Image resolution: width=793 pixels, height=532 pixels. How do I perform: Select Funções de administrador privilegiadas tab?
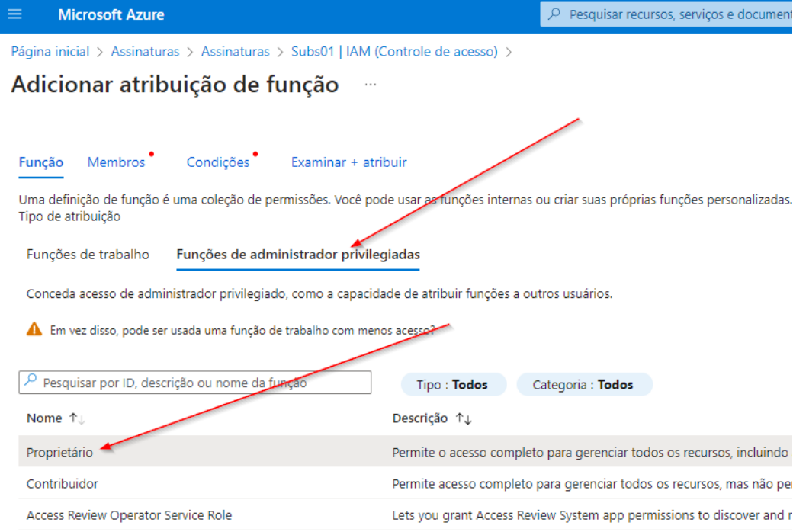coord(298,255)
